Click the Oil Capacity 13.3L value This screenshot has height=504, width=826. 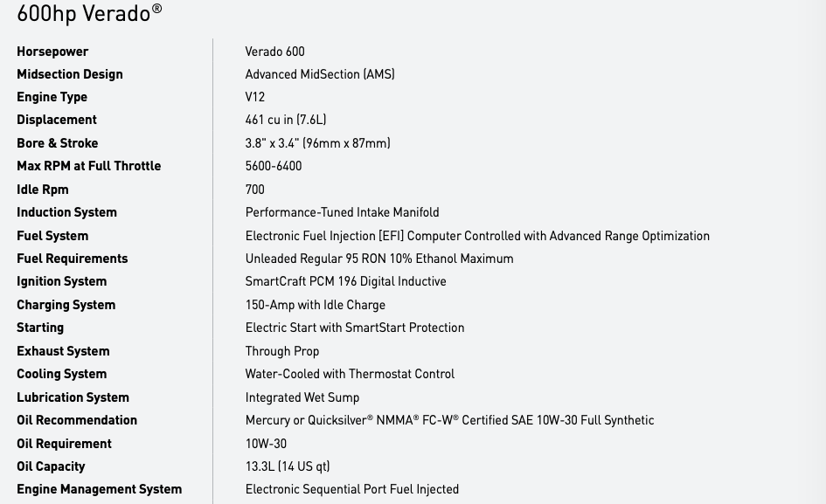(288, 466)
